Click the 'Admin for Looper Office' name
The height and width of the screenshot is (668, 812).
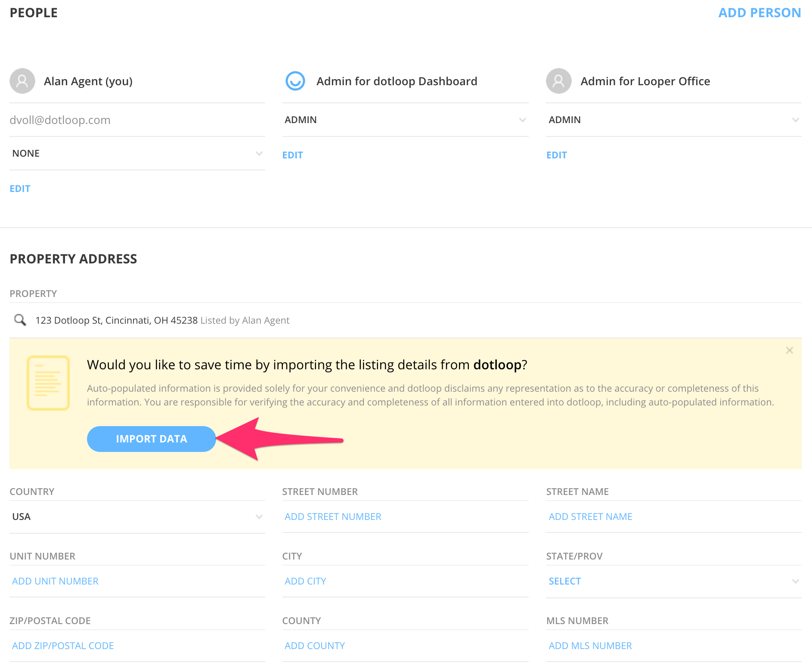[645, 81]
